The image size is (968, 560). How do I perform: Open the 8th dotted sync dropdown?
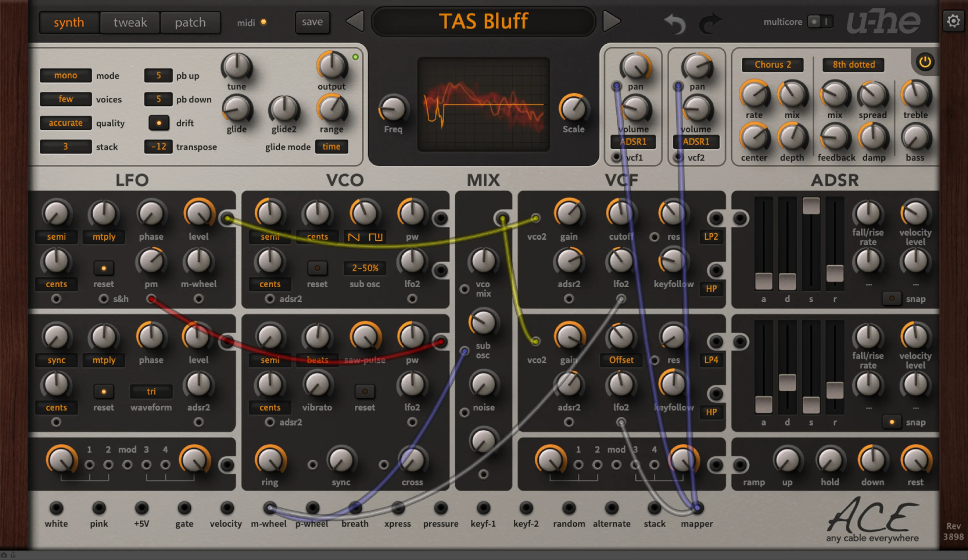[x=853, y=65]
